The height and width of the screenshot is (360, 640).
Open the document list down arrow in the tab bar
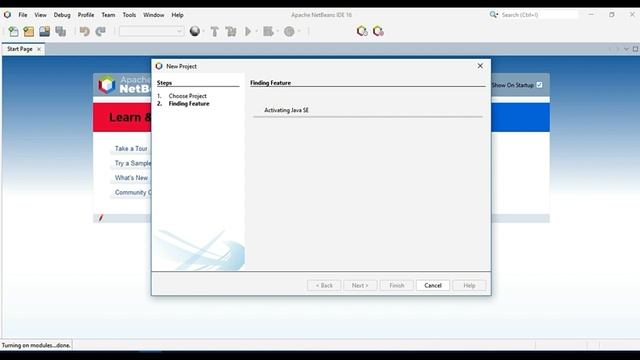pyautogui.click(x=626, y=49)
